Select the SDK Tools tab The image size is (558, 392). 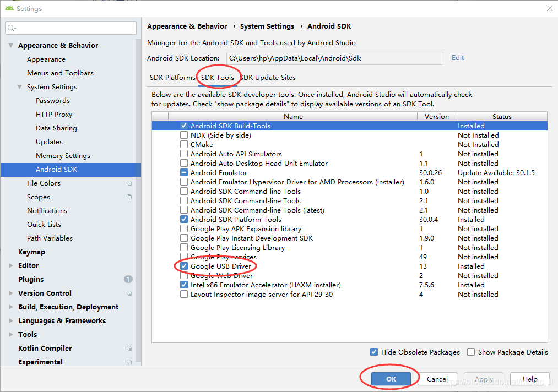[218, 78]
